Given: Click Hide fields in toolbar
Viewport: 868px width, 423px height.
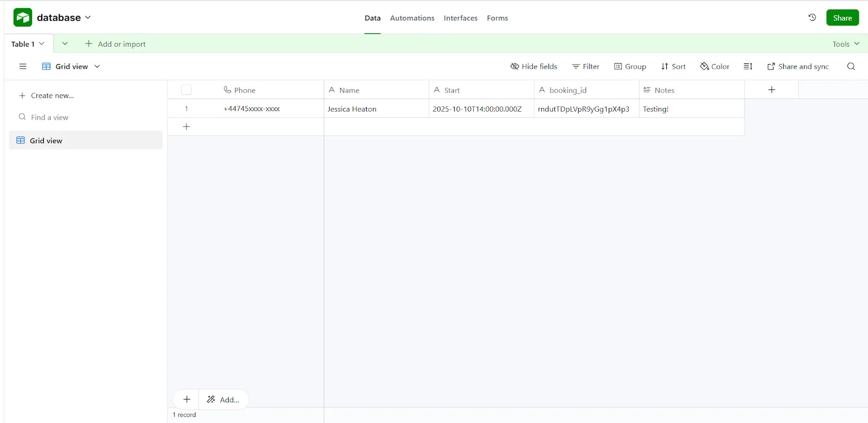Looking at the screenshot, I should coord(534,66).
